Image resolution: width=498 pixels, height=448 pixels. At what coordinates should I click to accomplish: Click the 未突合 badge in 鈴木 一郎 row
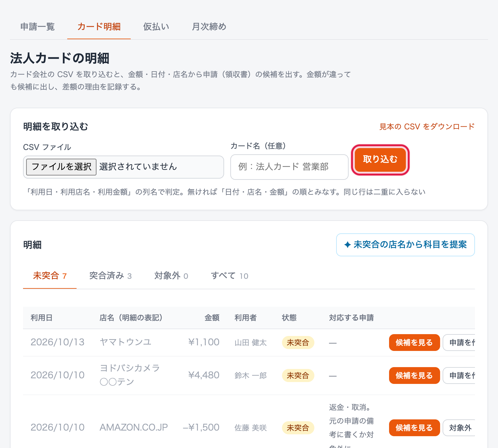click(298, 376)
